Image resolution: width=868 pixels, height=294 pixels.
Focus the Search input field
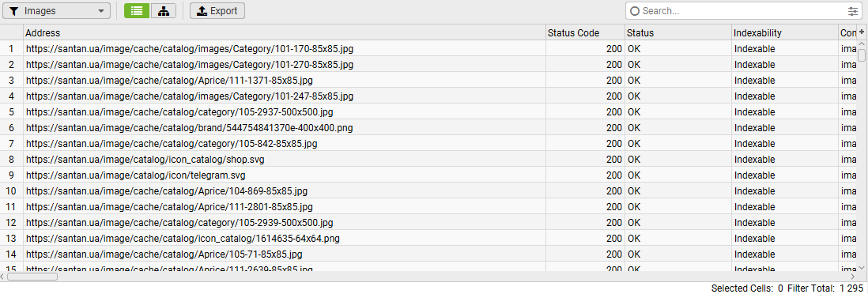pyautogui.click(x=743, y=11)
